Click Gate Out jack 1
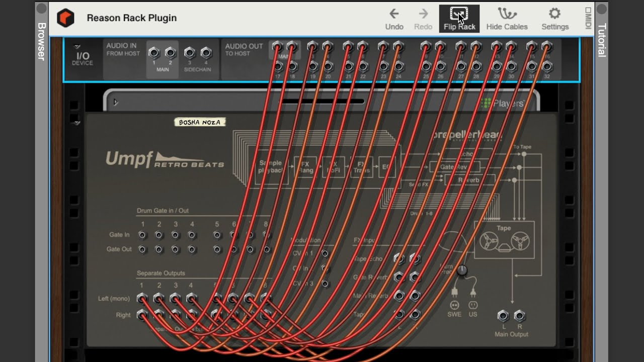644x362 pixels. pyautogui.click(x=142, y=249)
